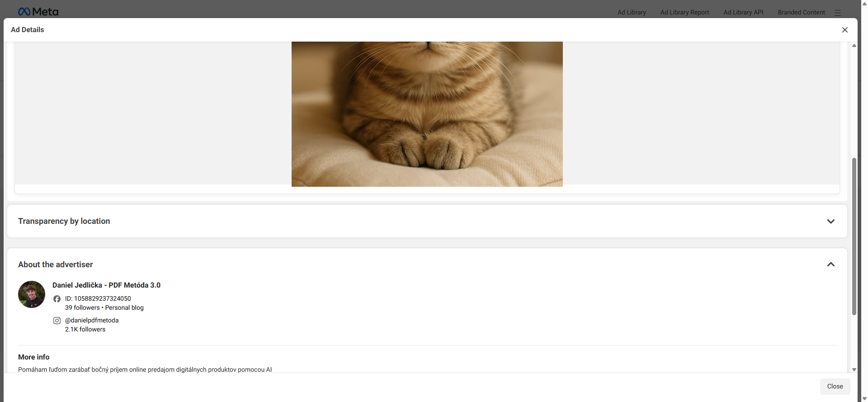Click the dialog scrollbar up arrow
868x402 pixels.
pos(854,45)
